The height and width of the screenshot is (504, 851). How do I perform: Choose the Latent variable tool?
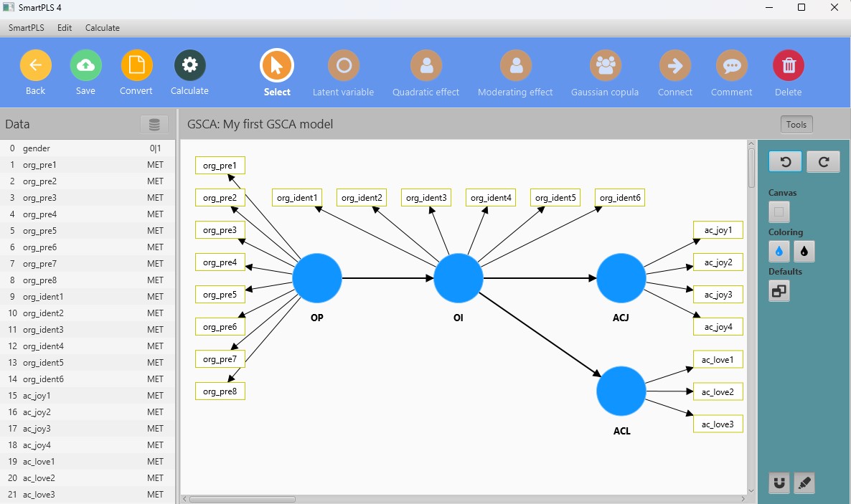click(x=343, y=66)
